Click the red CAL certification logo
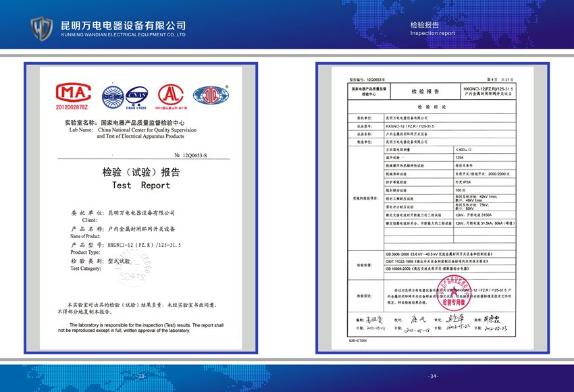This screenshot has height=392, width=574. coord(172,96)
